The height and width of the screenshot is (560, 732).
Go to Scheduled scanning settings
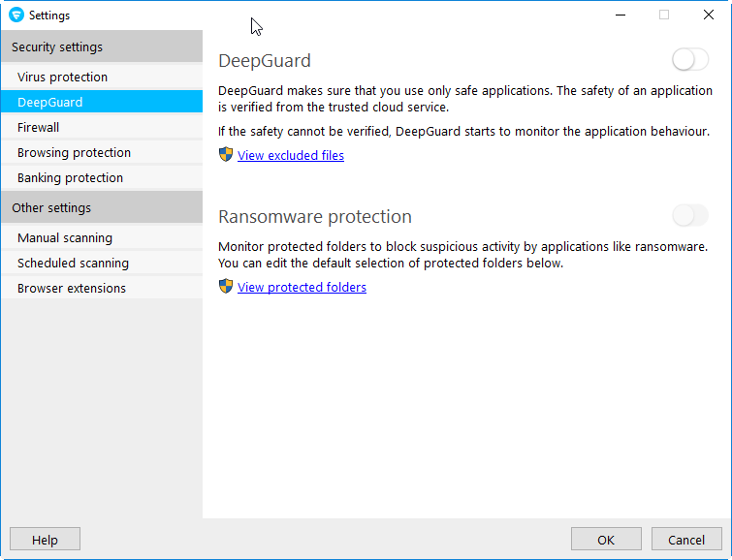(x=73, y=263)
